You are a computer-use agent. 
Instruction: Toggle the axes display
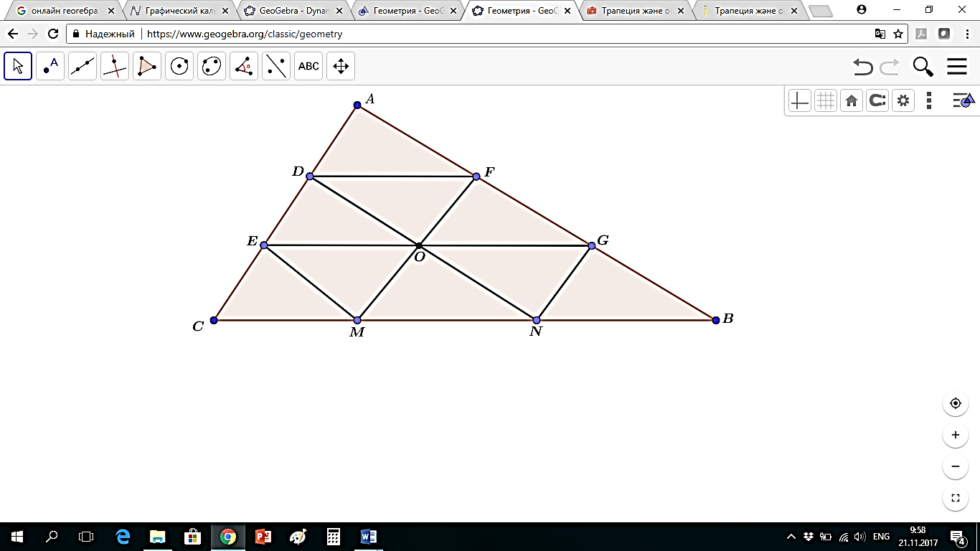pyautogui.click(x=799, y=101)
